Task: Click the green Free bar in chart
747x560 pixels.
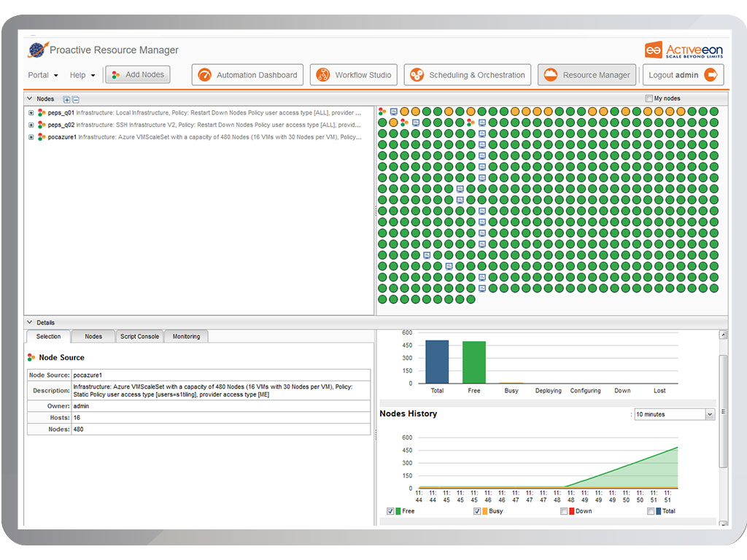Action: pos(474,362)
